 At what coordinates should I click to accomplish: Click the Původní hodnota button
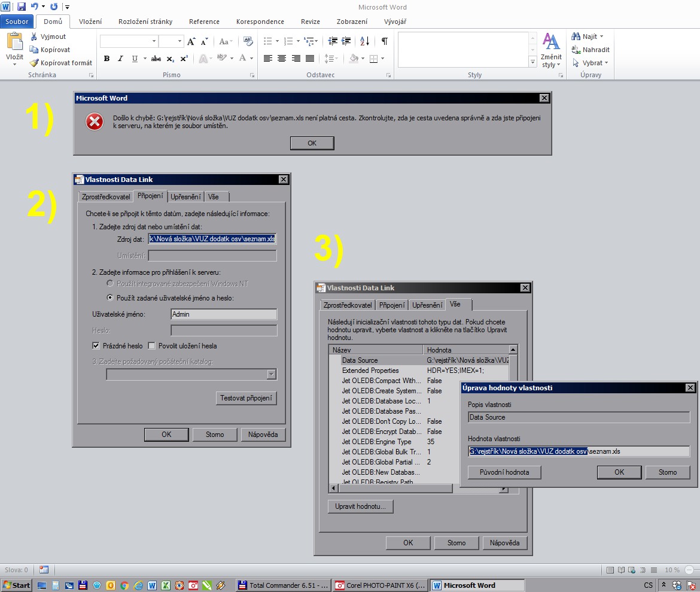504,472
